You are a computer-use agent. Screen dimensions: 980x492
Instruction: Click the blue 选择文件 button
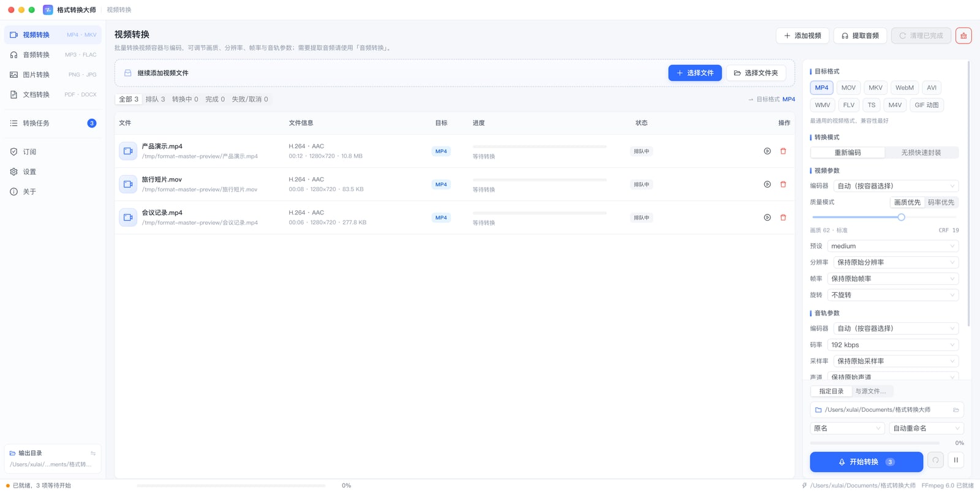695,73
